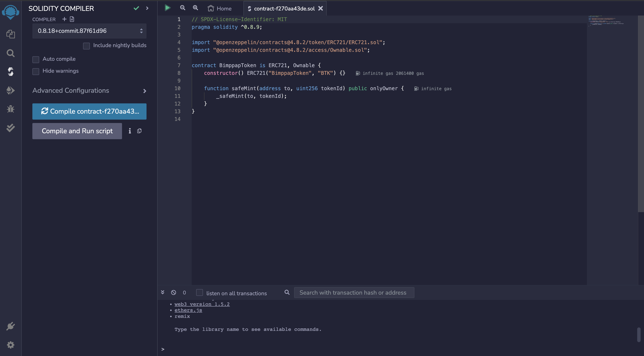Image resolution: width=644 pixels, height=356 pixels.
Task: Open compiler version 0.8.18 dropdown
Action: point(89,31)
